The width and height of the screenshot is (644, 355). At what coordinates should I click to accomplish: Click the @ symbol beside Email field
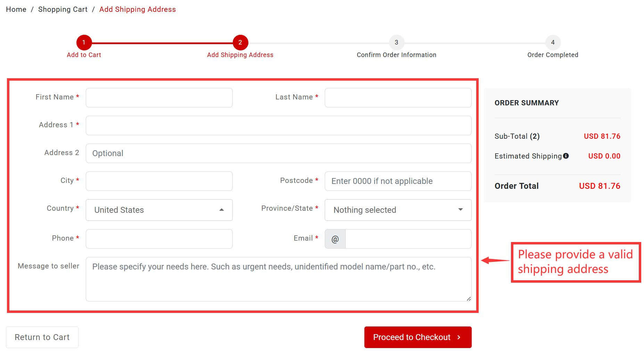point(335,239)
